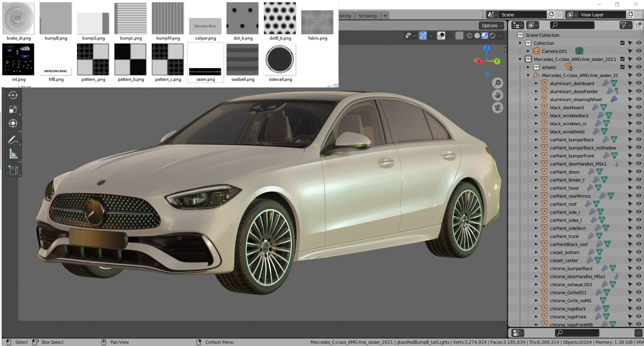Add a workspace with the plus tab
Viewport: 644px width, 346px height.
385,16
